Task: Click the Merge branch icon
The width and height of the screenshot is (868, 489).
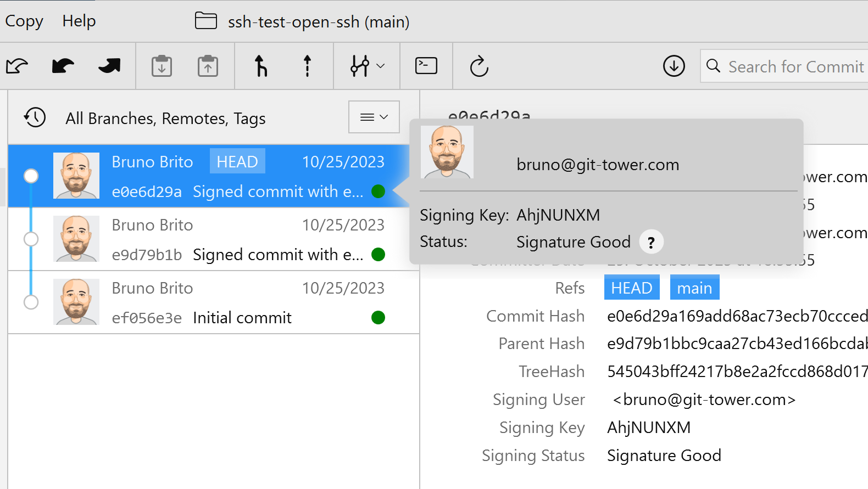Action: (261, 66)
